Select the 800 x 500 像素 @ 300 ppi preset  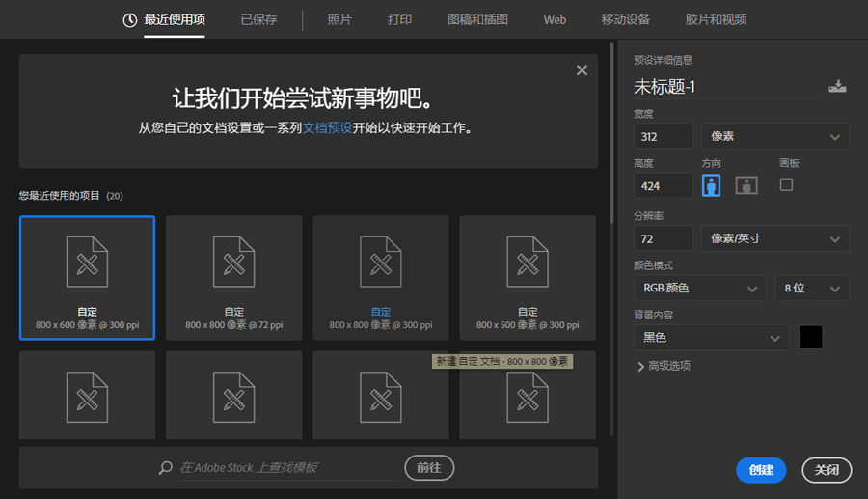pyautogui.click(x=528, y=277)
